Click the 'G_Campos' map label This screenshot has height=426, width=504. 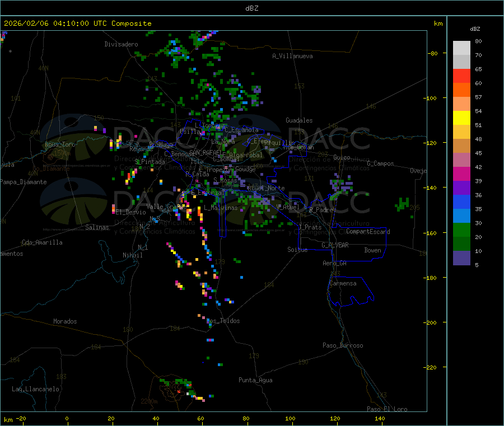point(381,163)
